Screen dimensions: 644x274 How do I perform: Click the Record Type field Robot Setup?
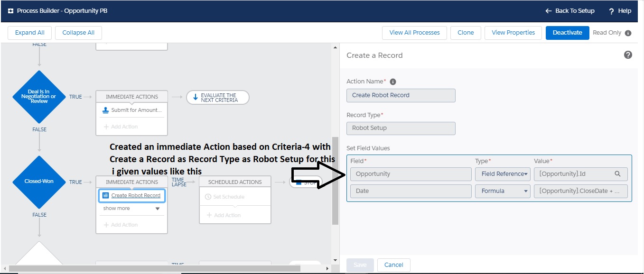pyautogui.click(x=401, y=128)
